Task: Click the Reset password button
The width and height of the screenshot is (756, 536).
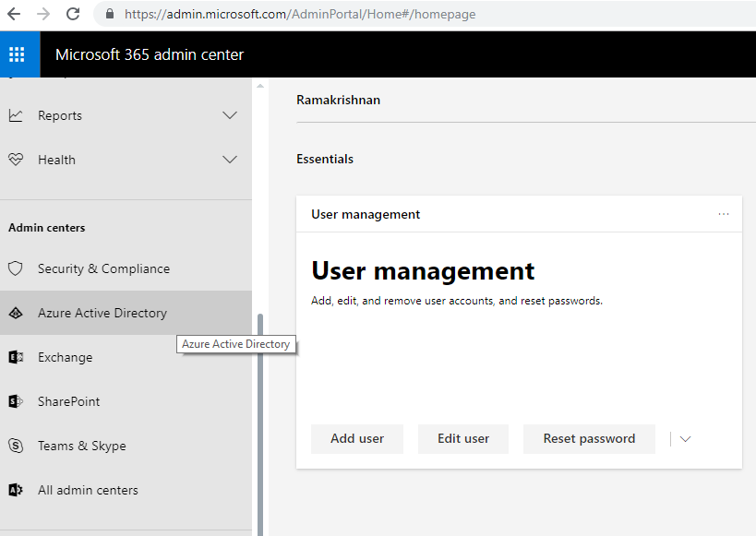Action: (x=589, y=439)
